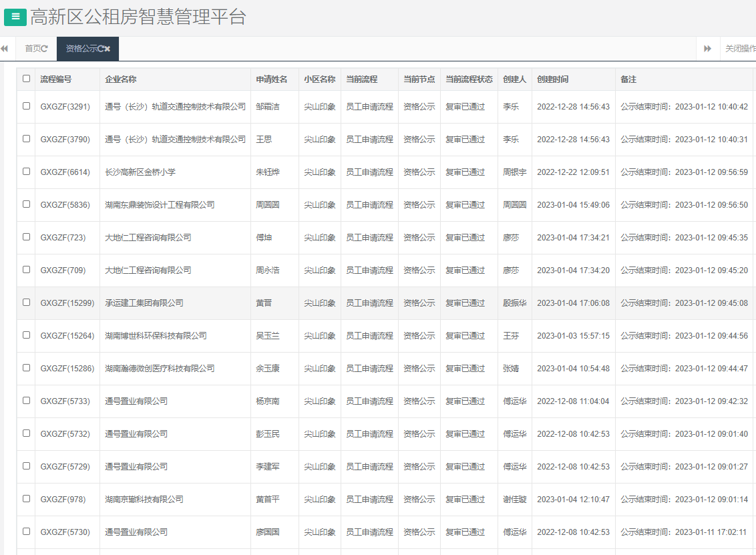
Task: Click the 流程编号 column header
Action: coord(55,79)
